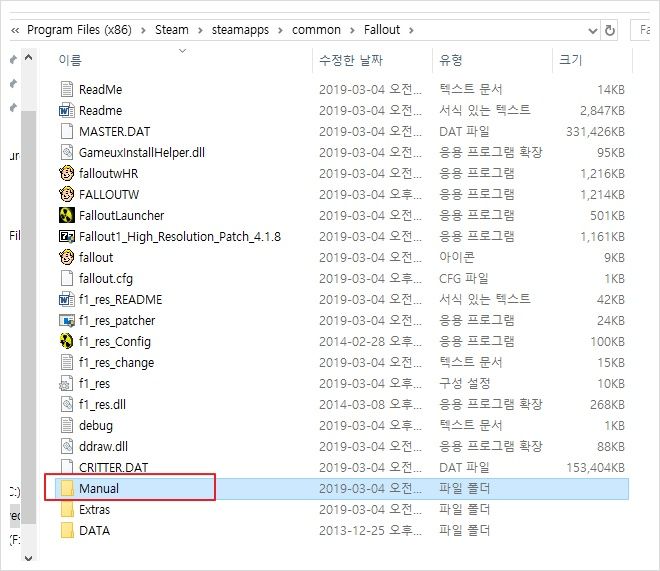Navigate to Program Files (x86) breadcrumb
Viewport: 660px width, 571px height.
pyautogui.click(x=79, y=30)
